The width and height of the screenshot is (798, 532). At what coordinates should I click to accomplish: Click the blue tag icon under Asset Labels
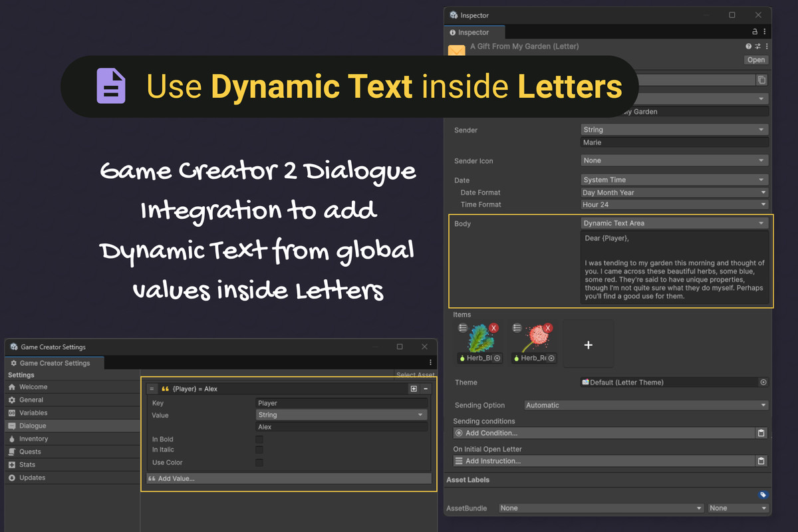[763, 495]
